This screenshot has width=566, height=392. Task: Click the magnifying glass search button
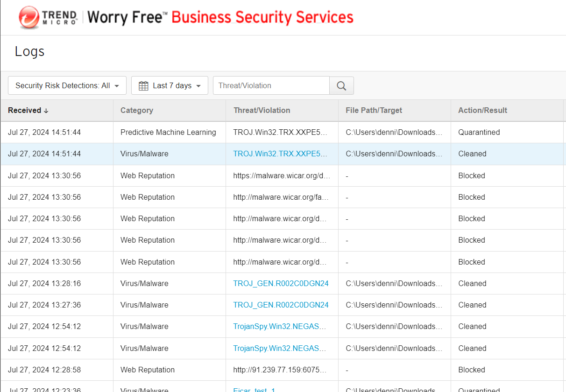[x=341, y=86]
